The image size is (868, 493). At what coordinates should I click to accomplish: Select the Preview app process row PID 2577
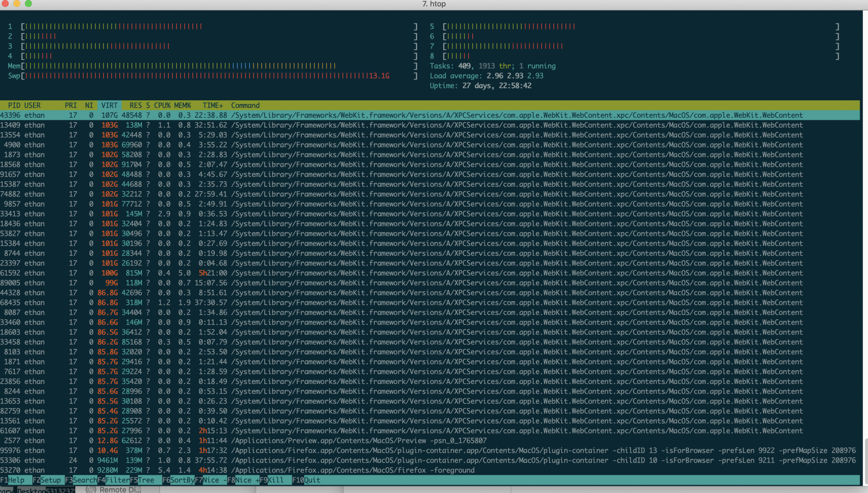(x=430, y=440)
